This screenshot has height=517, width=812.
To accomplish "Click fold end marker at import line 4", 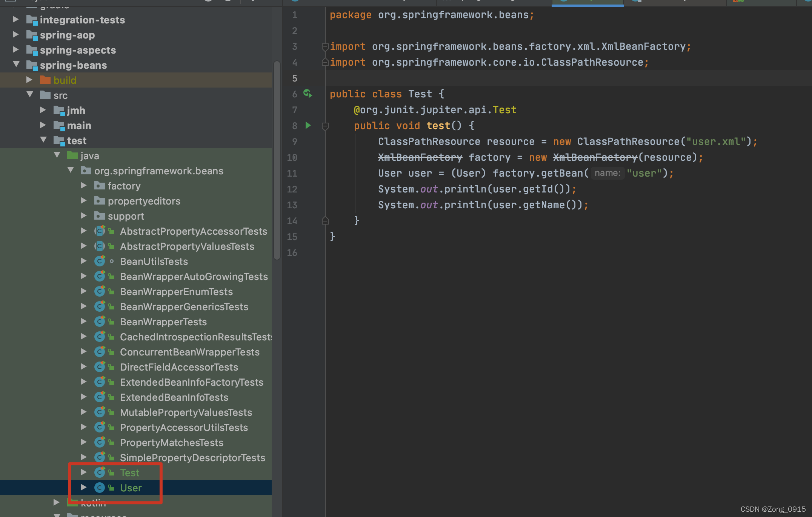I will coord(325,62).
